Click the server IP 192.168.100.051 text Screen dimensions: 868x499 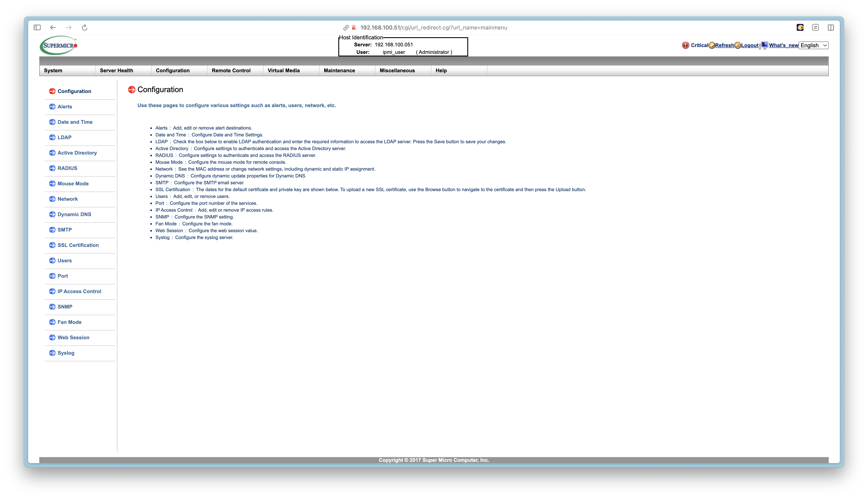coord(394,44)
